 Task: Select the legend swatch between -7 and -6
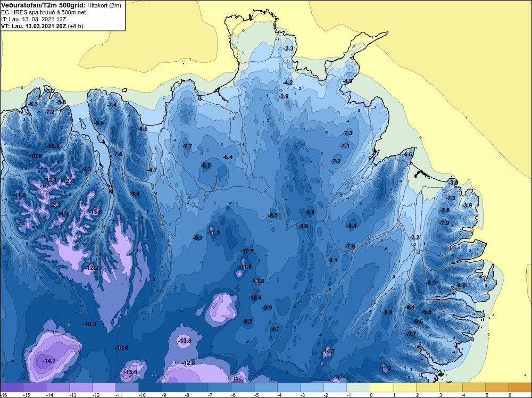[x=220, y=387]
